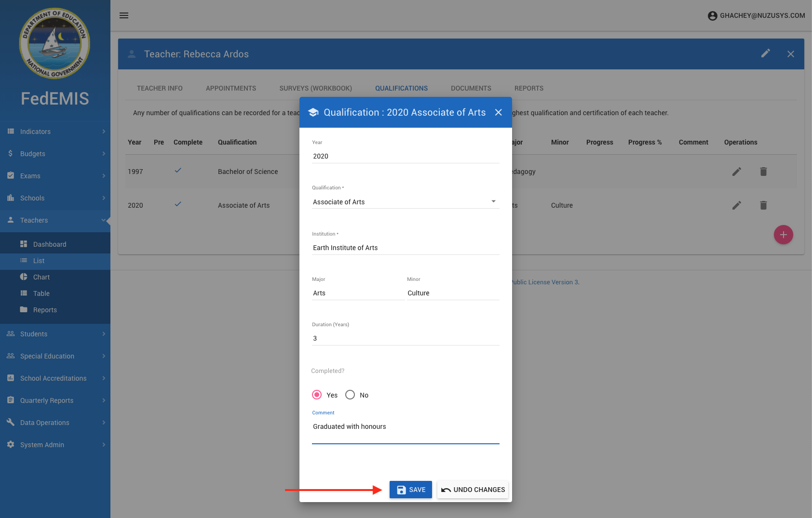Open the Teacher Info tab
The image size is (812, 518).
160,88
